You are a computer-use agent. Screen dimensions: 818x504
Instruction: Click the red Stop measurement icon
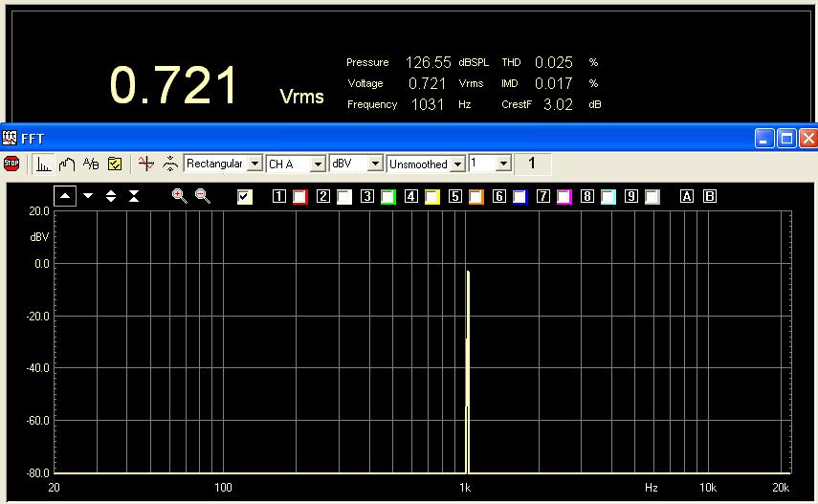click(x=11, y=164)
